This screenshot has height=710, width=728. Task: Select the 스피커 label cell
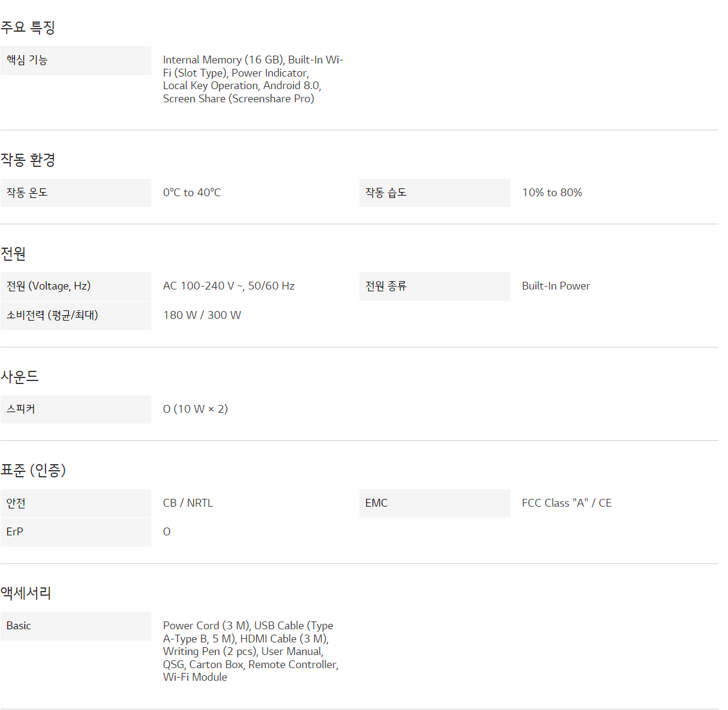75,409
